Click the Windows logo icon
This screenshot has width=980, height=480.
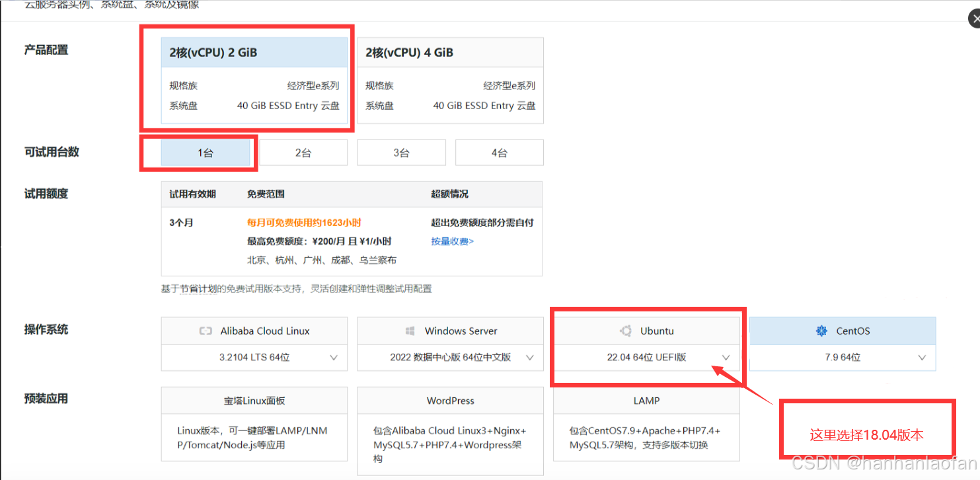[410, 331]
